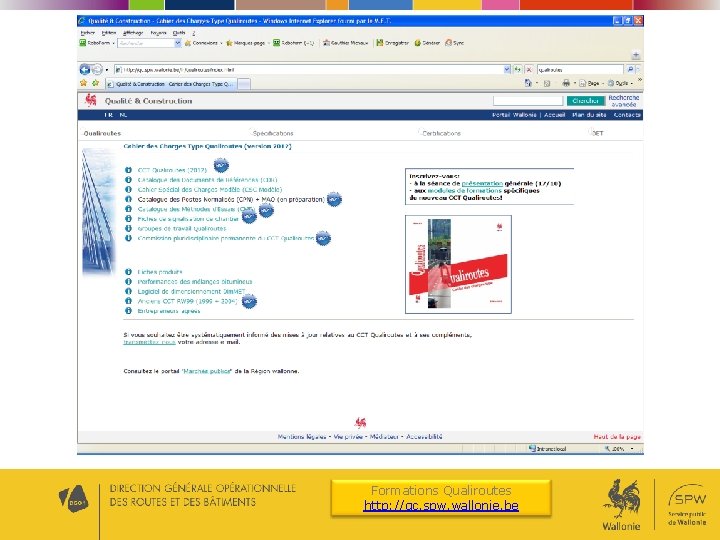
Task: Click the red rooster icon in page footer
Action: 360,422
